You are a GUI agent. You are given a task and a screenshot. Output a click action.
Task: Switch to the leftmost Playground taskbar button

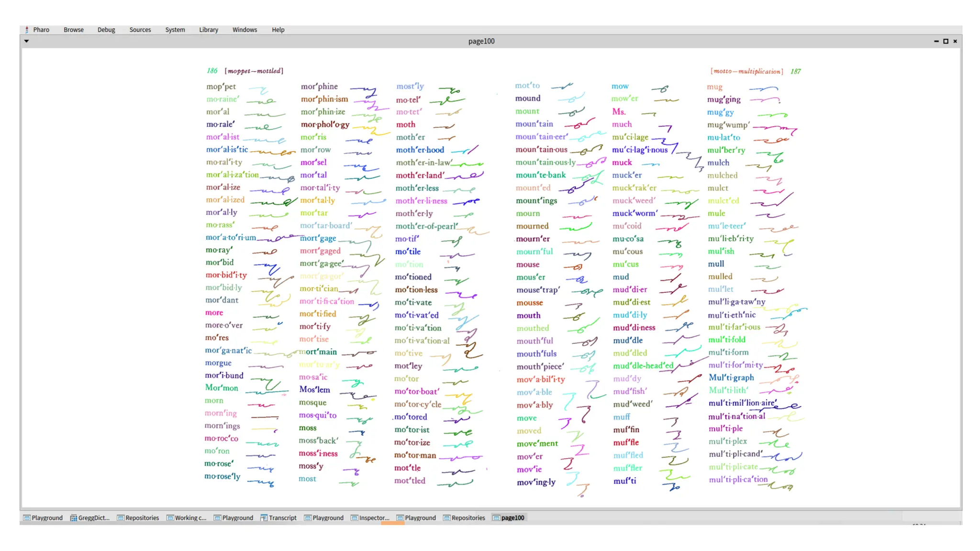43,518
